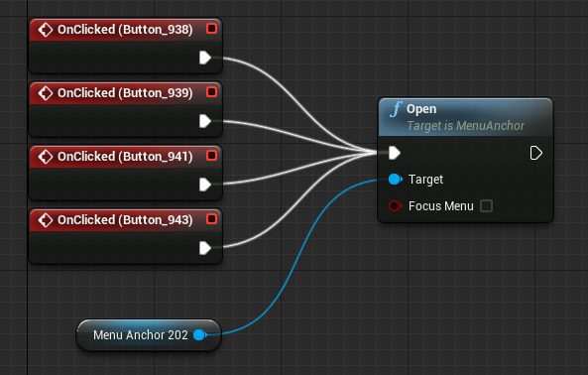Click the red delegate pin on Button_941 node
Image resolution: width=588 pixels, height=375 pixels.
212,155
